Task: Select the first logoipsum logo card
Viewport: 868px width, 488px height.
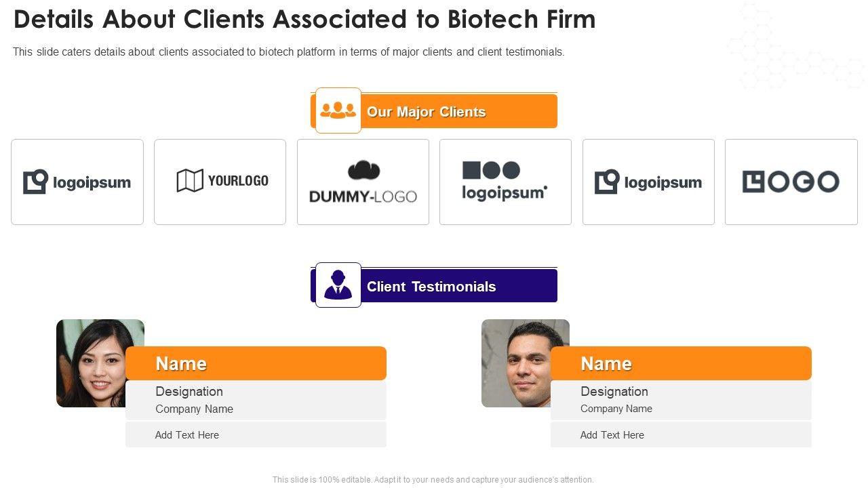Action: pos(77,182)
